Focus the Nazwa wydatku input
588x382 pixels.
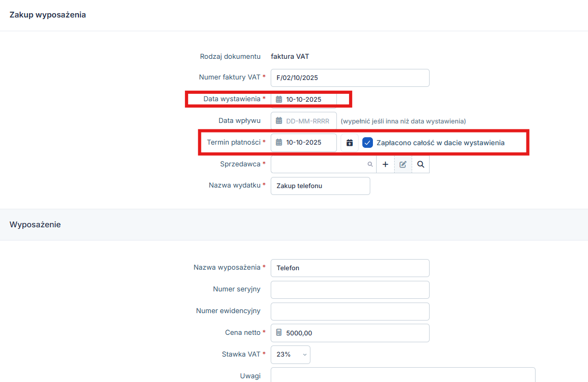(320, 186)
